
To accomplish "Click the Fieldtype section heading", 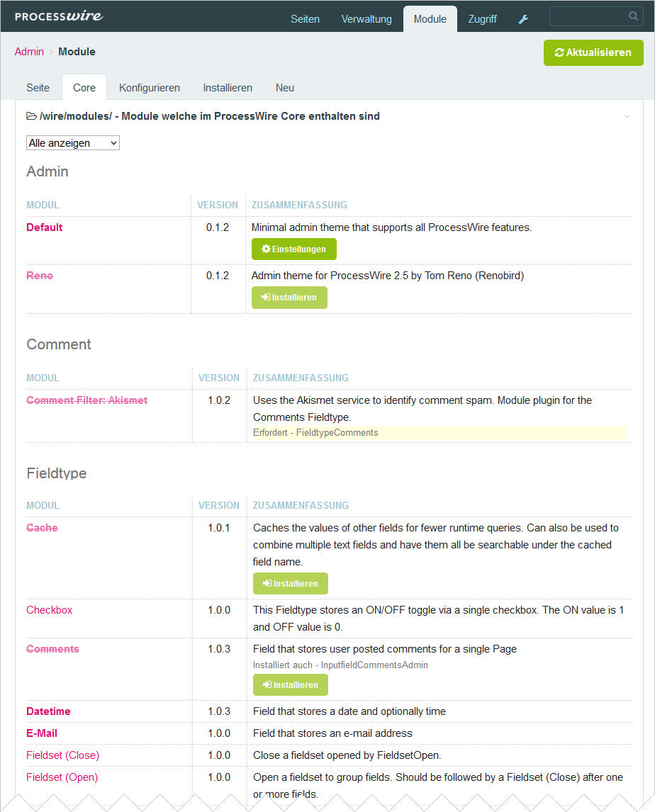I will tap(57, 473).
